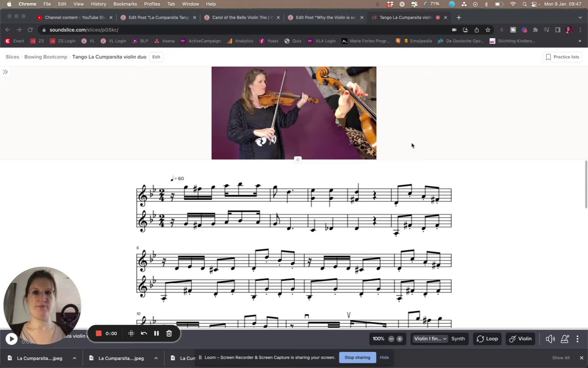
Task: Select the Synth audio source
Action: coord(458,339)
